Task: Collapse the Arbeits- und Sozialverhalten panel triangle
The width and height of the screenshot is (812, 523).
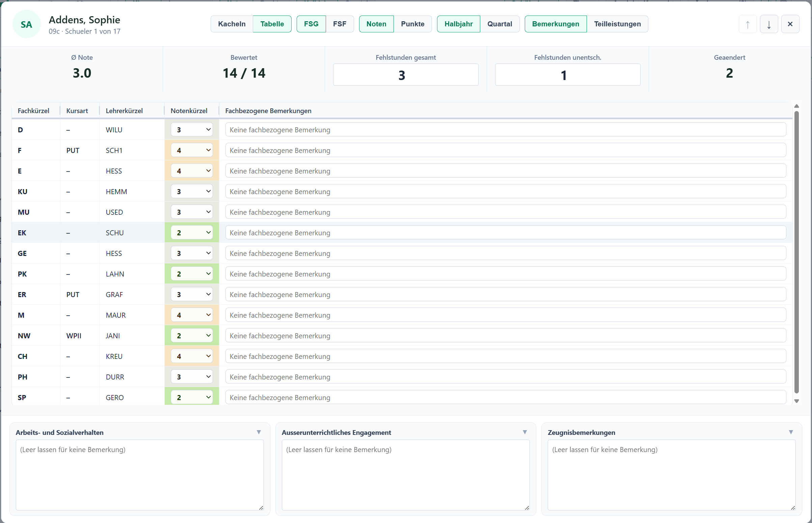Action: pyautogui.click(x=259, y=432)
